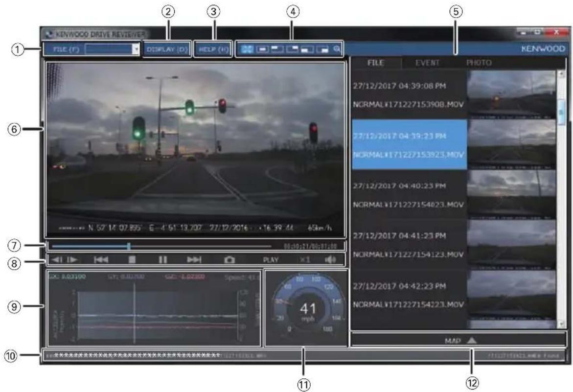Step forward one frame

[x=72, y=260]
